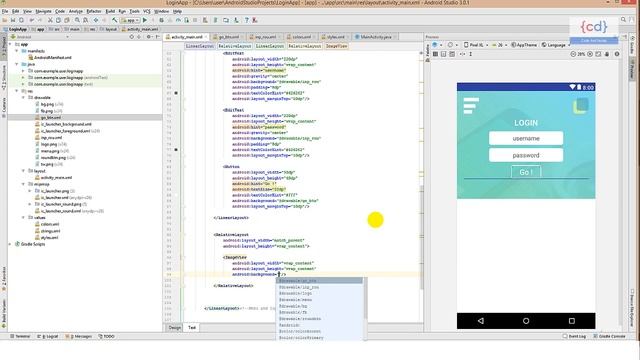Click the Undo toolbar icon

[x=31, y=20]
